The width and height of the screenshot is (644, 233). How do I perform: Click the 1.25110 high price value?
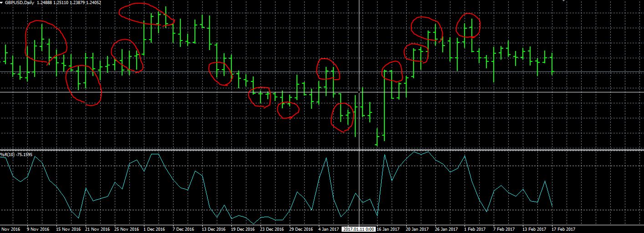[x=61, y=3]
